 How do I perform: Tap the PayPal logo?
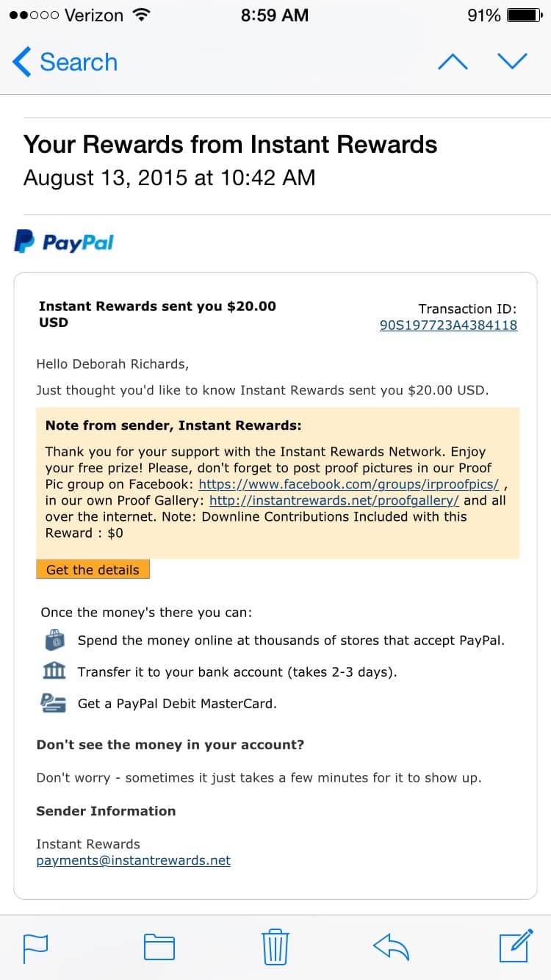pos(64,242)
